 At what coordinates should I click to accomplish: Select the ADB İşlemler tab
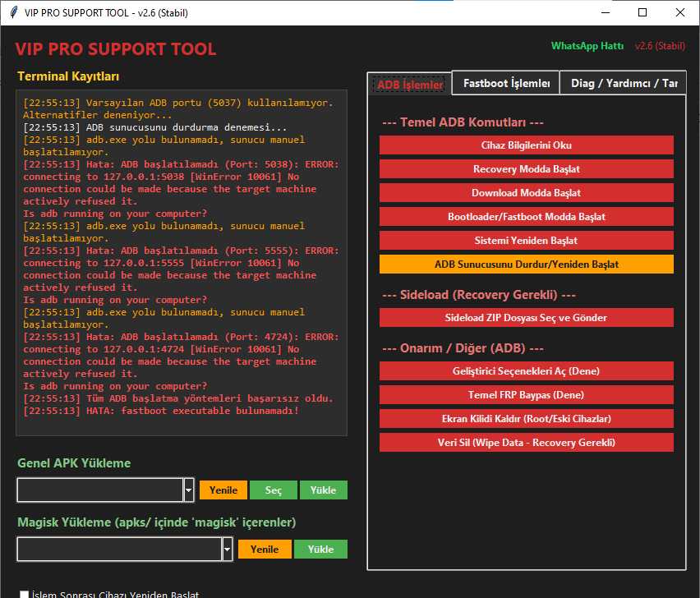408,83
